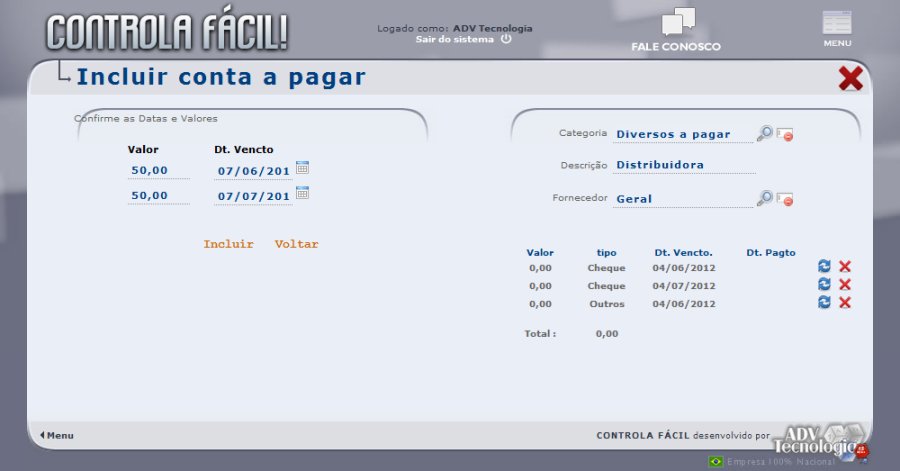900x471 pixels.
Task: Clear the Categoria field with remove icon
Action: point(785,135)
